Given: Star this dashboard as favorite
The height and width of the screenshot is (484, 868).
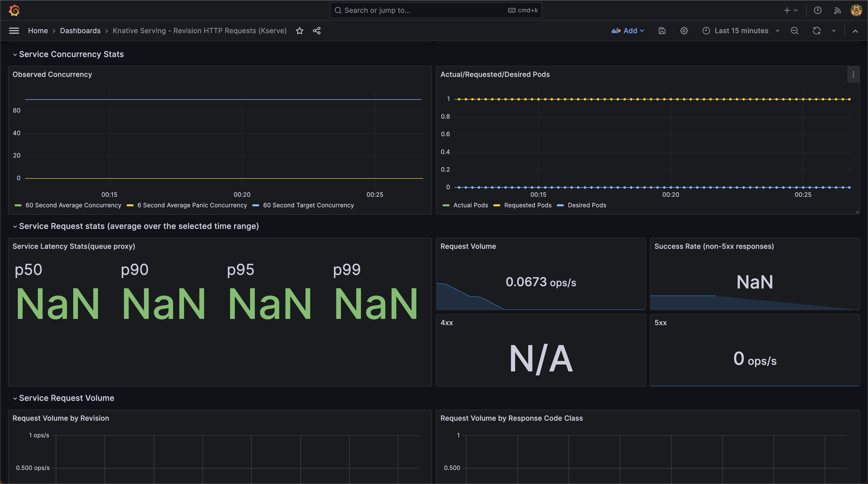Looking at the screenshot, I should (300, 31).
